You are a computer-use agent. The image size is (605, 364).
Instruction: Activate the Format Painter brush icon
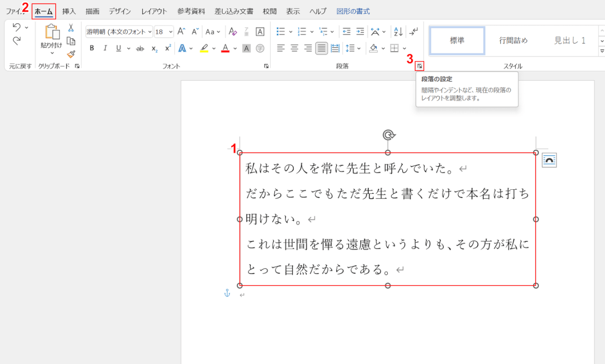click(x=71, y=54)
